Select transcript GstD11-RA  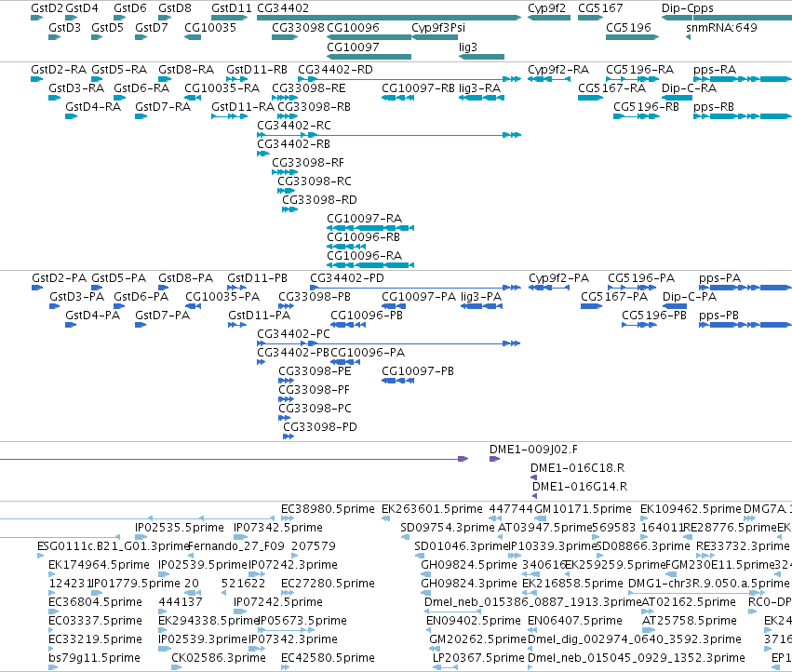[243, 107]
